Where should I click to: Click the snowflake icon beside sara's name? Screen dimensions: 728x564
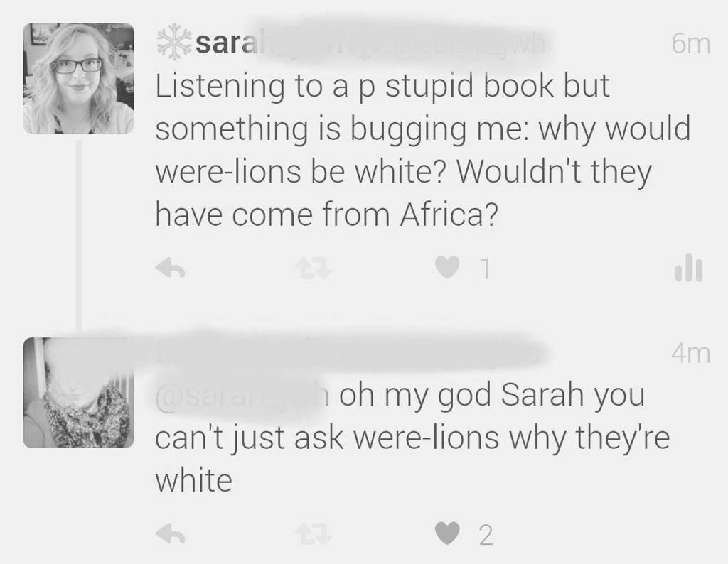click(x=174, y=42)
